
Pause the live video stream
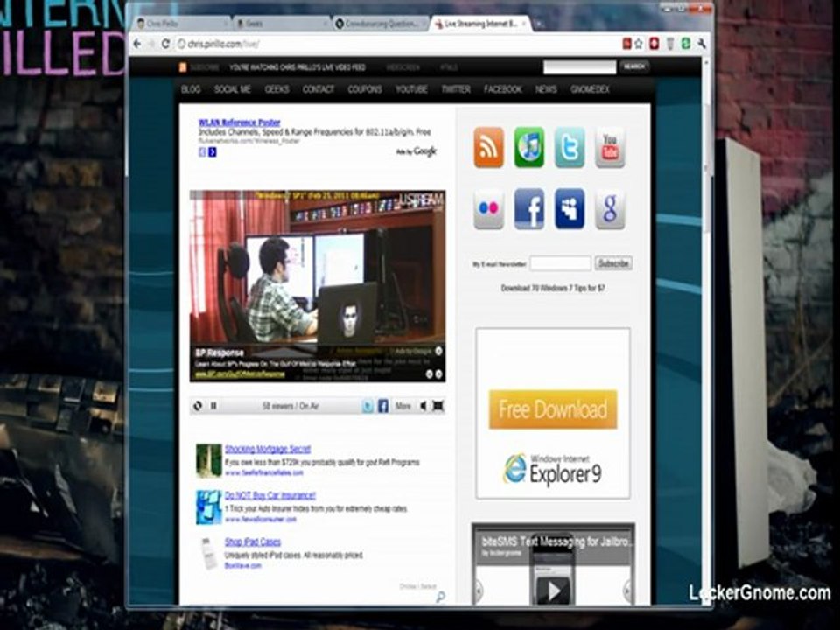click(x=213, y=406)
